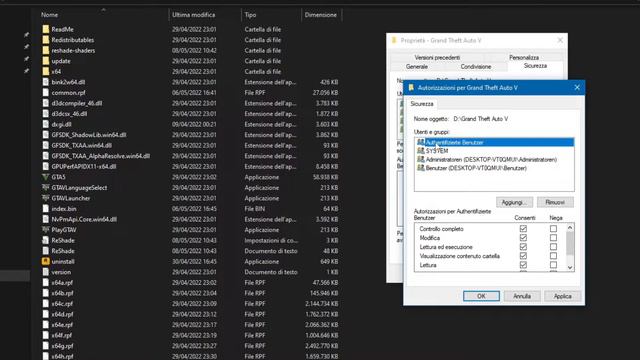Select the ReadMe folder icon
Screen dimensions: 640x360
[x=46, y=29]
